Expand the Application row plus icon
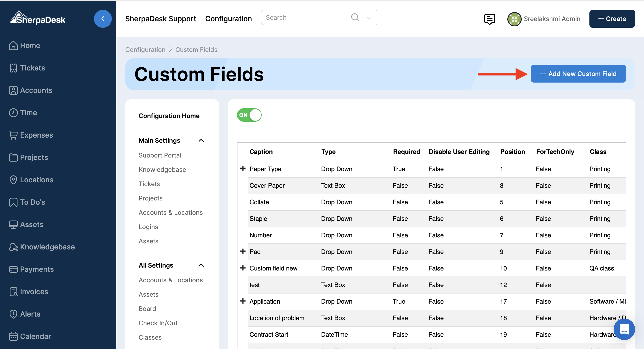Screen dimensions: 644x349 tap(242, 301)
